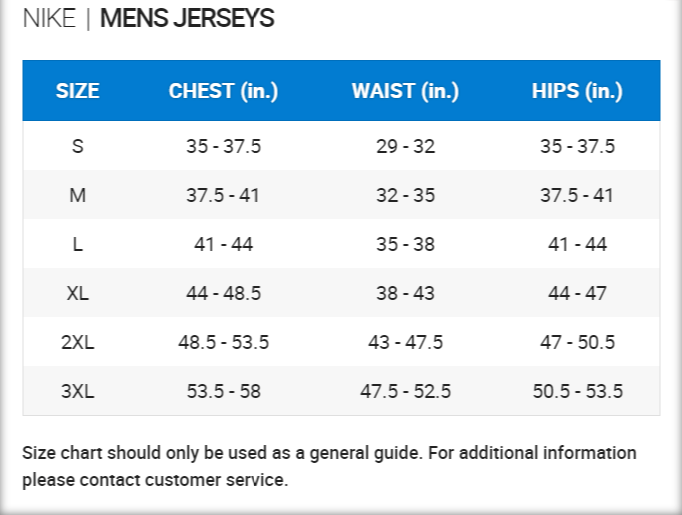
Task: Click the L size row label
Action: pos(78,244)
